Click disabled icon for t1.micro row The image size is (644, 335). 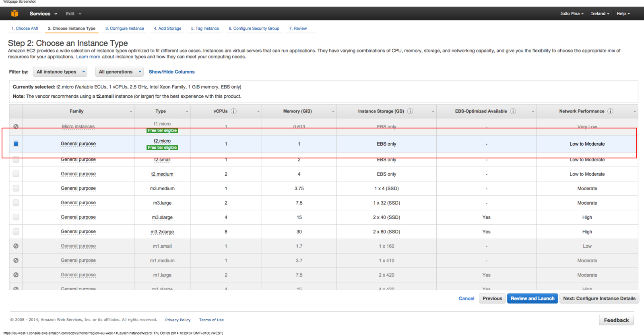(x=16, y=126)
